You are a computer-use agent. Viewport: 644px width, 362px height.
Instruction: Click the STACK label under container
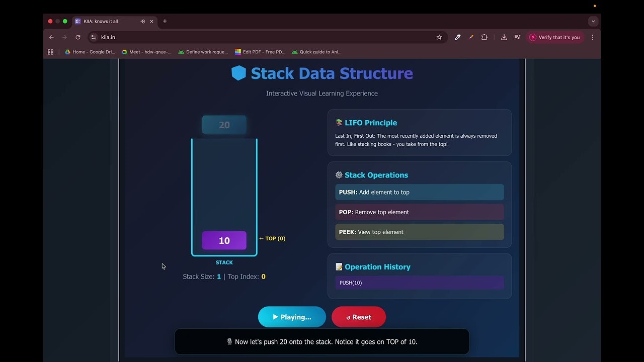[224, 262]
